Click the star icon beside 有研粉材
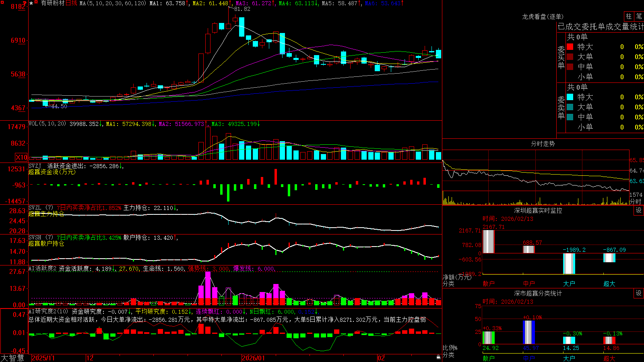The height and width of the screenshot is (362, 644). pos(31,3)
